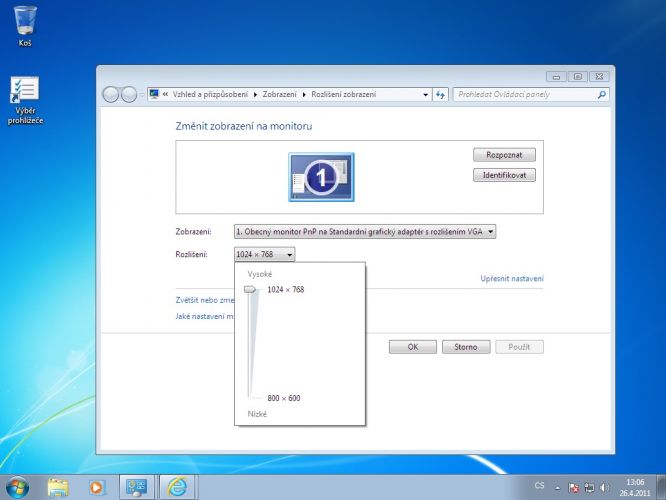Click the Identifikovat button

pyautogui.click(x=504, y=175)
